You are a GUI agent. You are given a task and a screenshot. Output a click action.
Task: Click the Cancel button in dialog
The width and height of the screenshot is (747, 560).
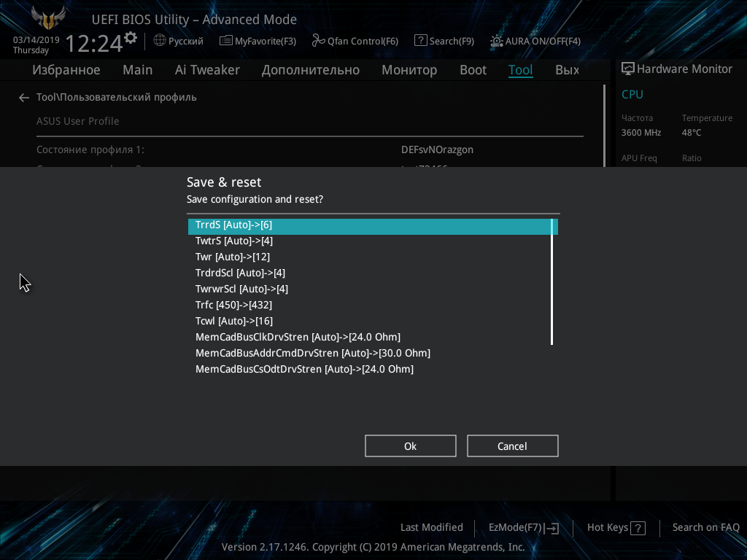coord(513,446)
